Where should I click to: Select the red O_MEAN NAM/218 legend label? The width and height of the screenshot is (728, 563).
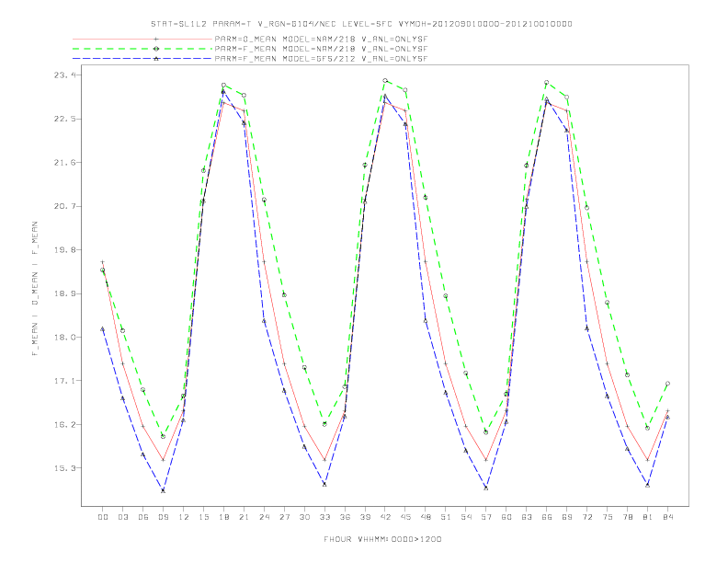click(x=321, y=39)
